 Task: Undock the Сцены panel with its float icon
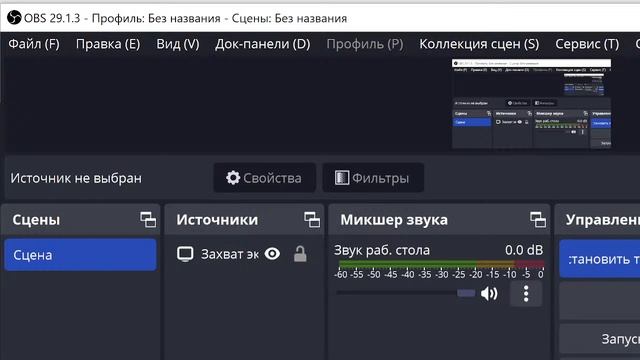point(148,220)
